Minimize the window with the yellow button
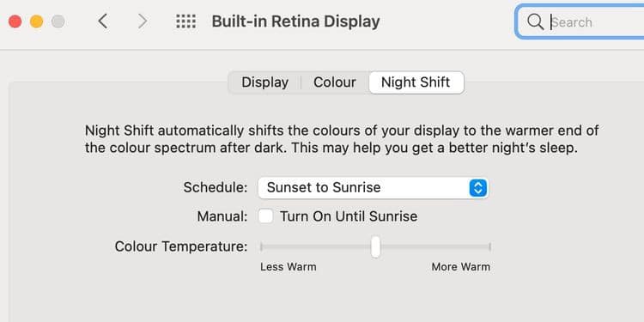The height and width of the screenshot is (322, 644). 37,21
